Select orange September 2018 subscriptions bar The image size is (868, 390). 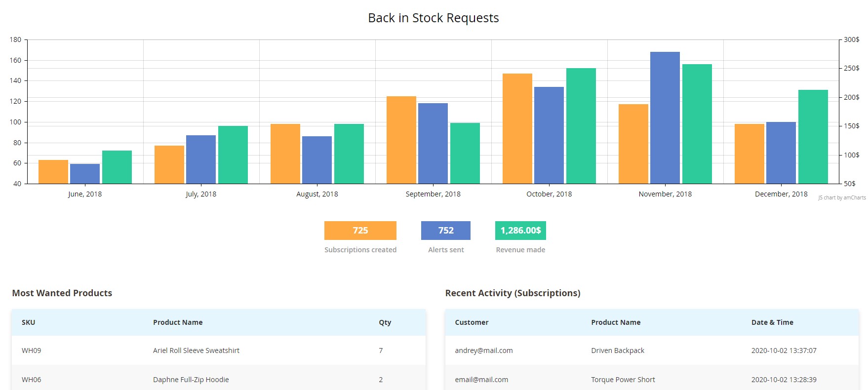pos(401,140)
